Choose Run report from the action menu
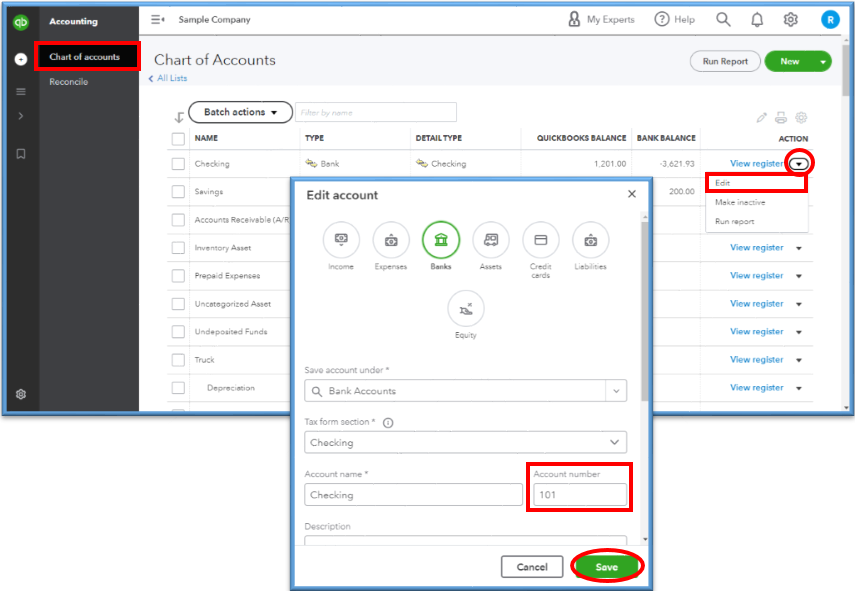Image resolution: width=855 pixels, height=591 pixels. (x=756, y=221)
